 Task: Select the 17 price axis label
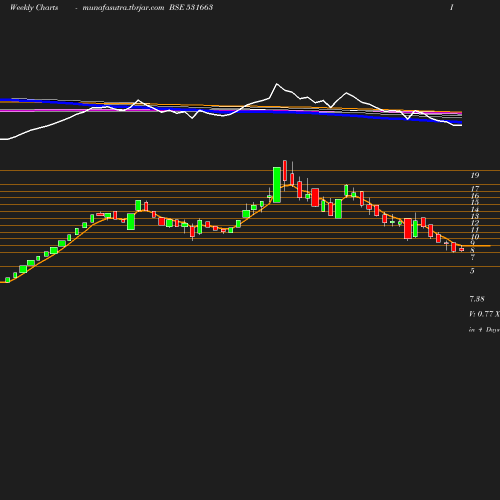pyautogui.click(x=475, y=189)
